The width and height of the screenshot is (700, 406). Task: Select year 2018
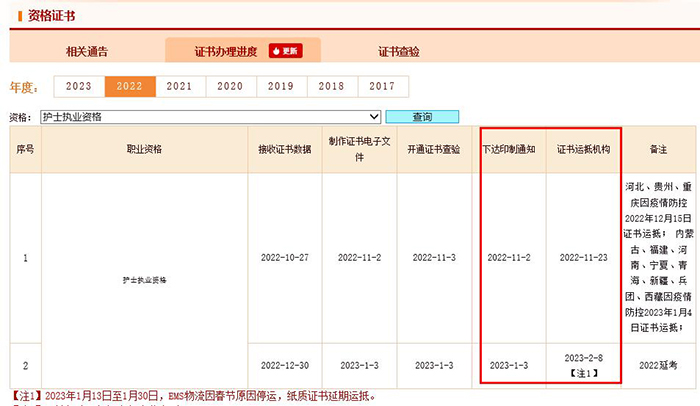click(332, 86)
